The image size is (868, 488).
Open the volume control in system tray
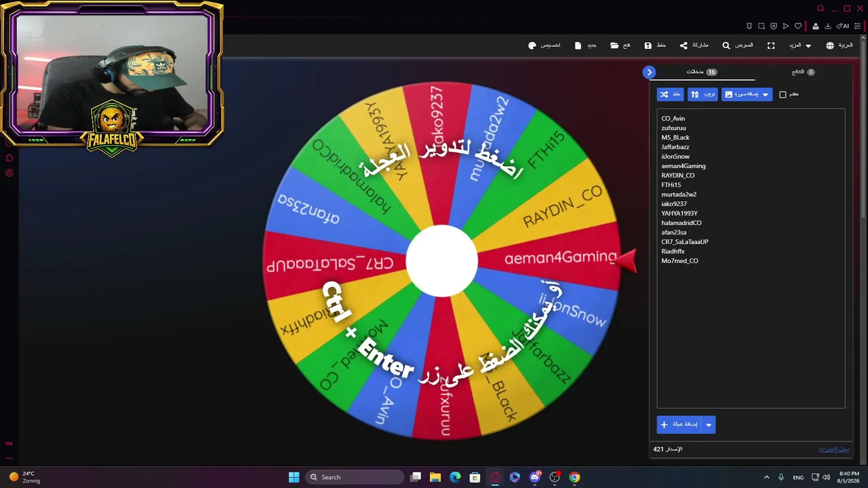pyautogui.click(x=827, y=477)
